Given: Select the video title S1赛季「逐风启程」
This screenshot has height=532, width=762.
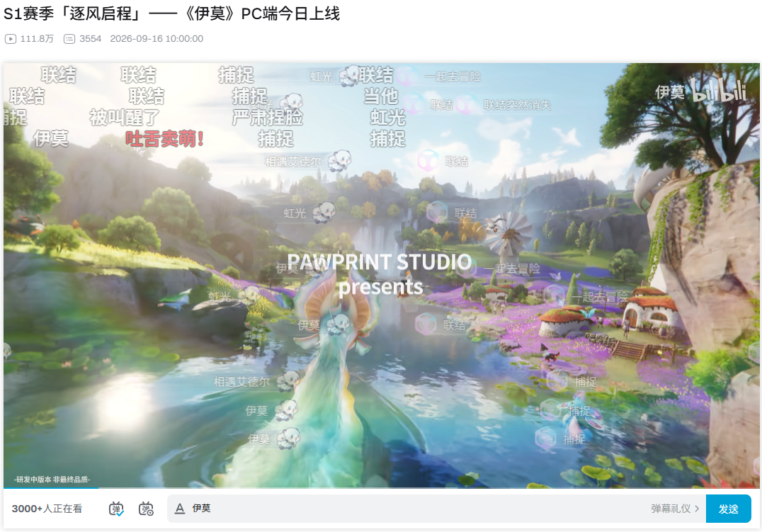Looking at the screenshot, I should (172, 13).
